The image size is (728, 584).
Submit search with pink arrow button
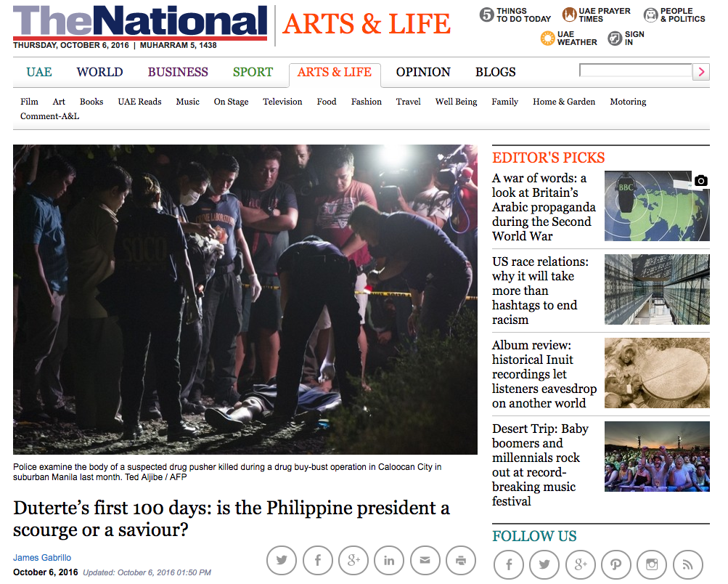(701, 72)
